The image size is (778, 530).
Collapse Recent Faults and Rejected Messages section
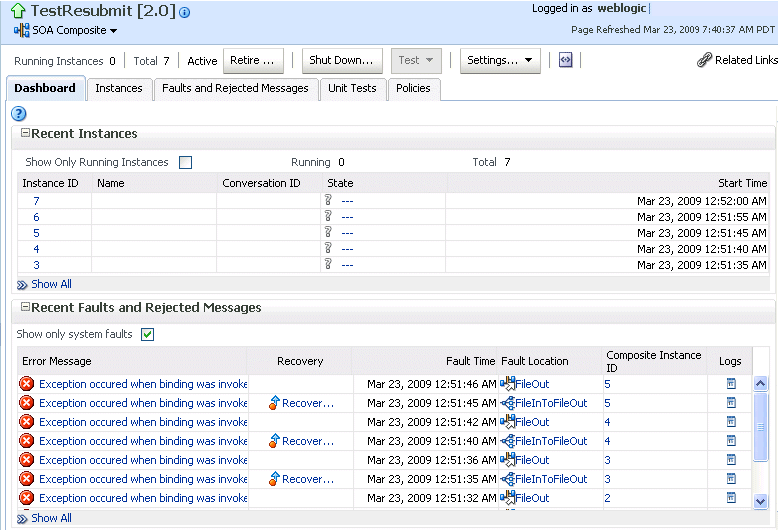pos(25,307)
